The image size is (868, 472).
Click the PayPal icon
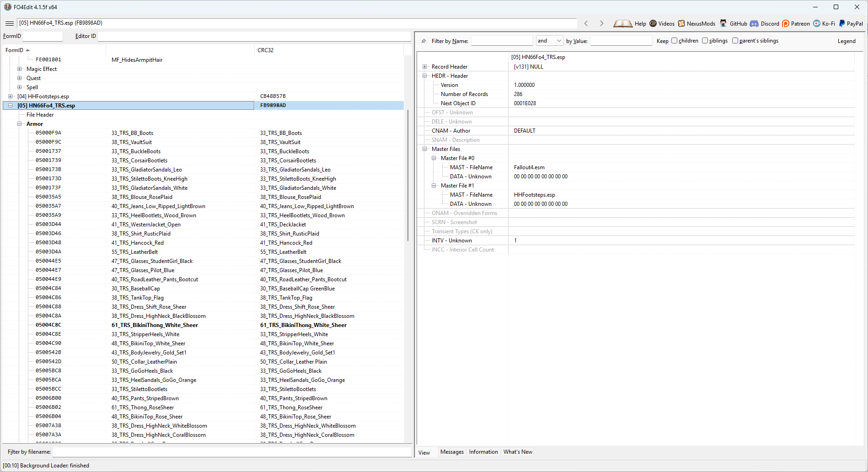point(842,23)
